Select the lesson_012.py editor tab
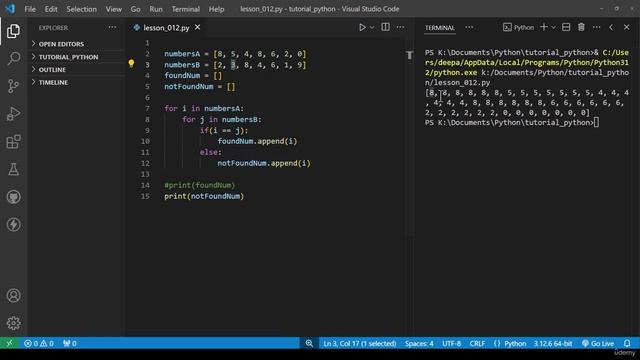 tap(167, 27)
